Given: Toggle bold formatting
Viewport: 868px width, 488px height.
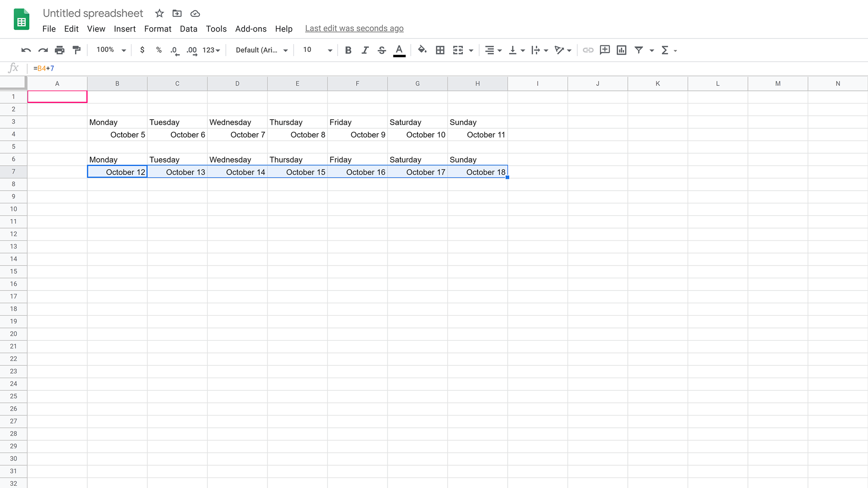Looking at the screenshot, I should click(x=348, y=50).
